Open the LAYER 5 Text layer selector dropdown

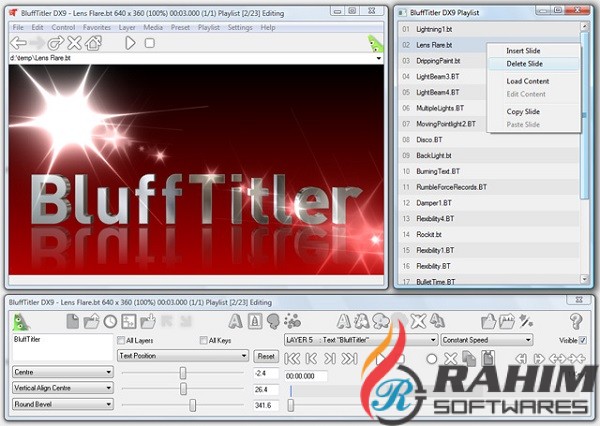[361, 340]
